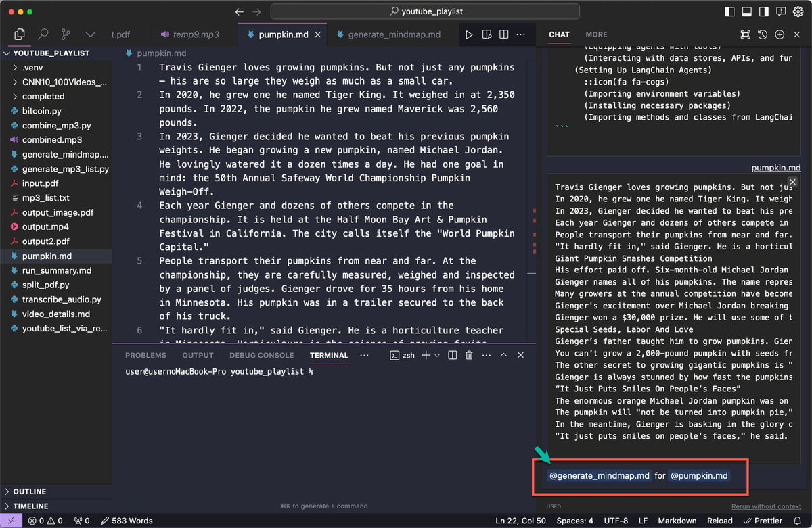This screenshot has height=528, width=812.
Task: Open video_details.md file
Action: (x=56, y=314)
